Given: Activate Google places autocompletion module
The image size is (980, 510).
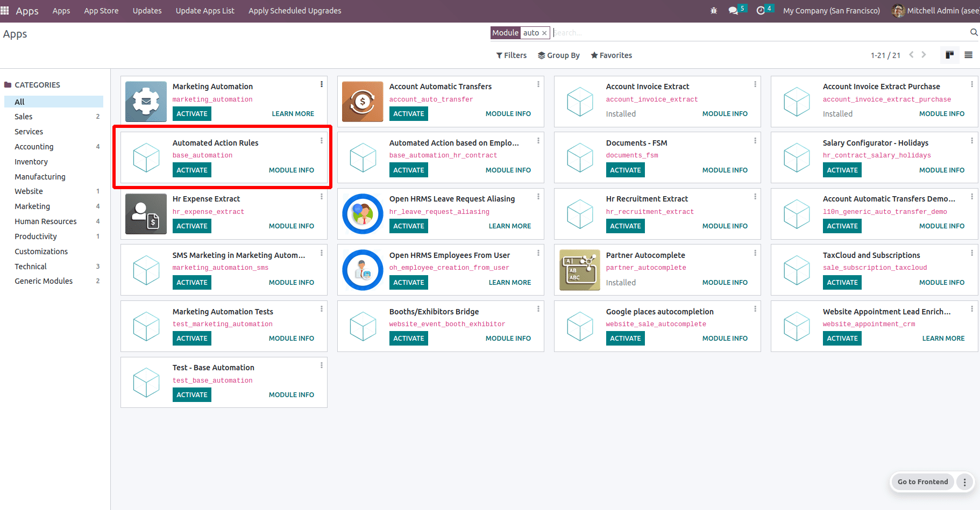Looking at the screenshot, I should (x=626, y=338).
